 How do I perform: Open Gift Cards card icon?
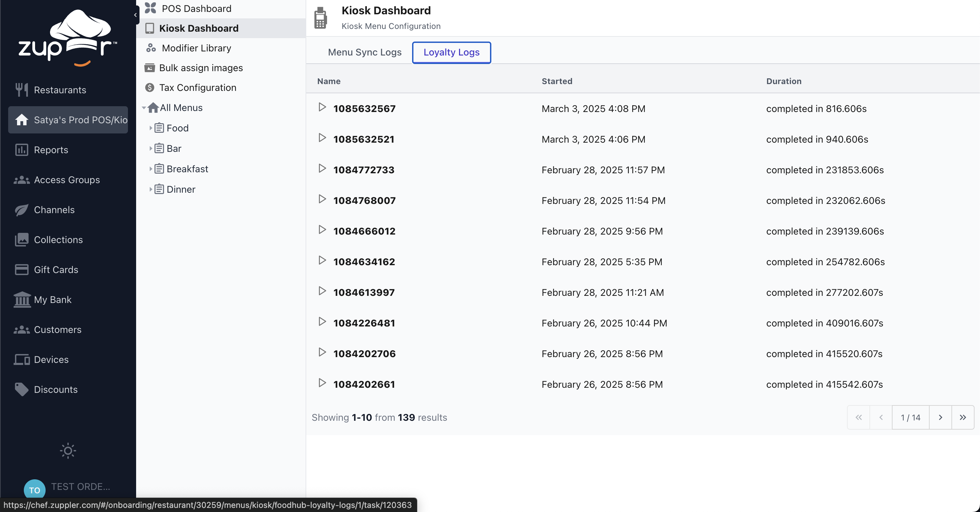(22, 270)
